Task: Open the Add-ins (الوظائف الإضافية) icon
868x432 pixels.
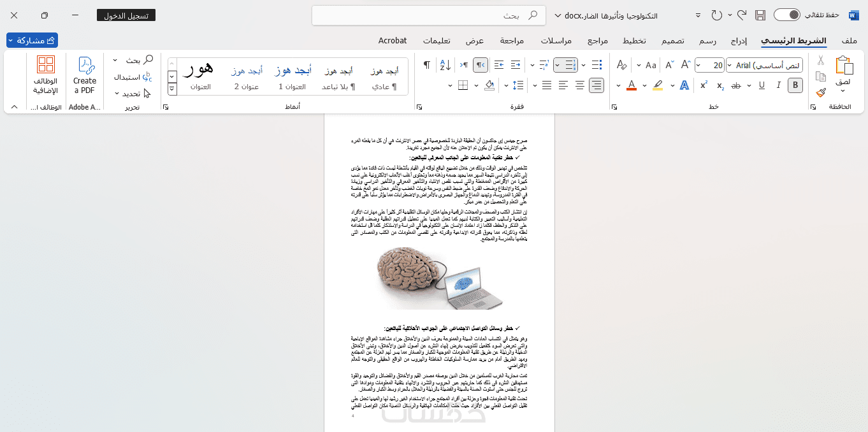Action: point(46,75)
